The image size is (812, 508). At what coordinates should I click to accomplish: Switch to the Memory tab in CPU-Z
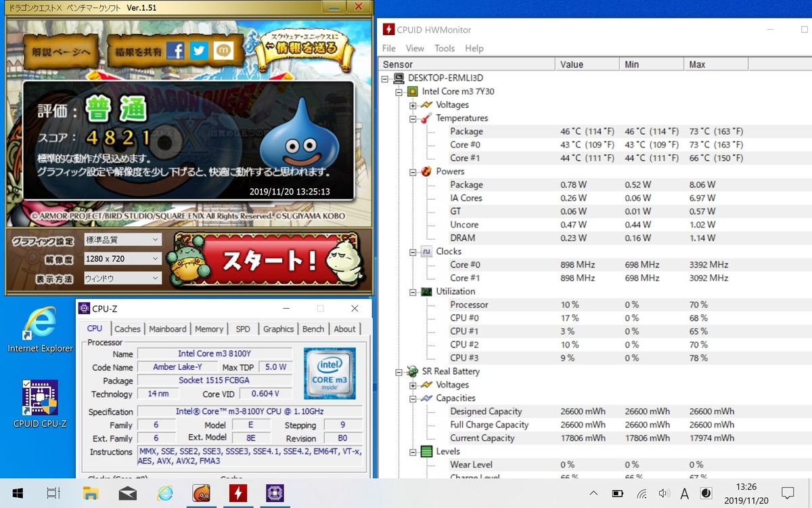coord(209,329)
